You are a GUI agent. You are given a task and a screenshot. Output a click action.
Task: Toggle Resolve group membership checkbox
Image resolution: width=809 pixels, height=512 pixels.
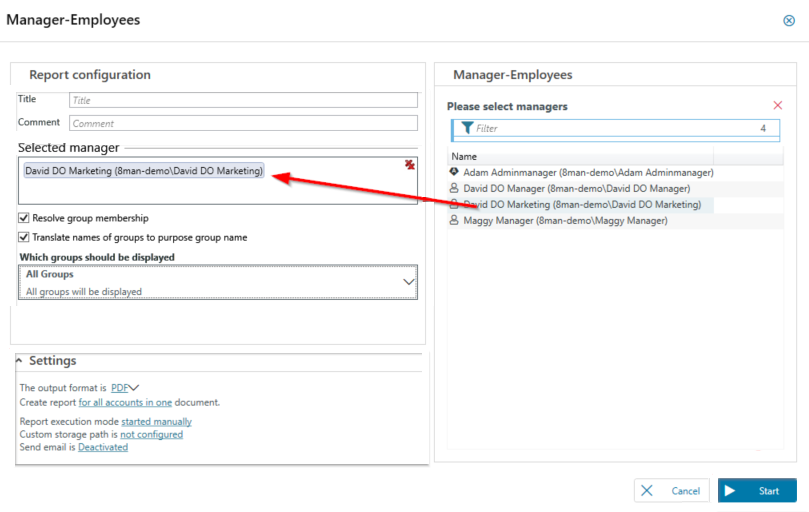23,218
